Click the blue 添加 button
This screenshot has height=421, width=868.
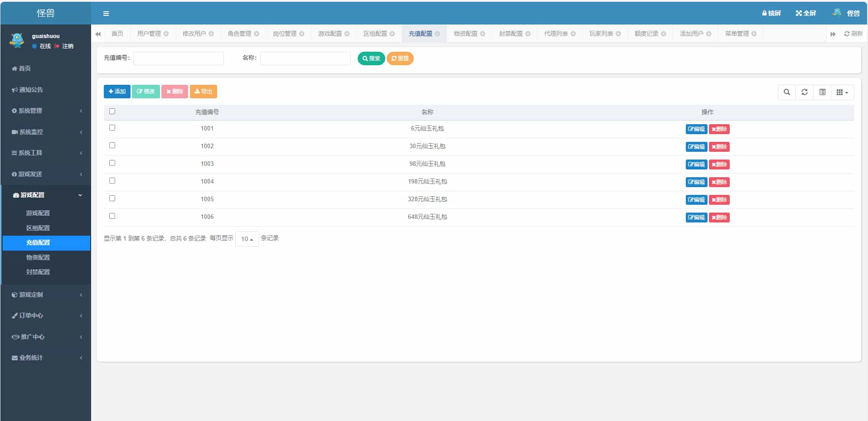point(117,92)
